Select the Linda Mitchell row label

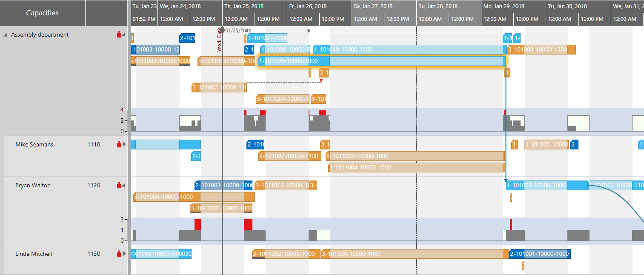pyautogui.click(x=34, y=254)
